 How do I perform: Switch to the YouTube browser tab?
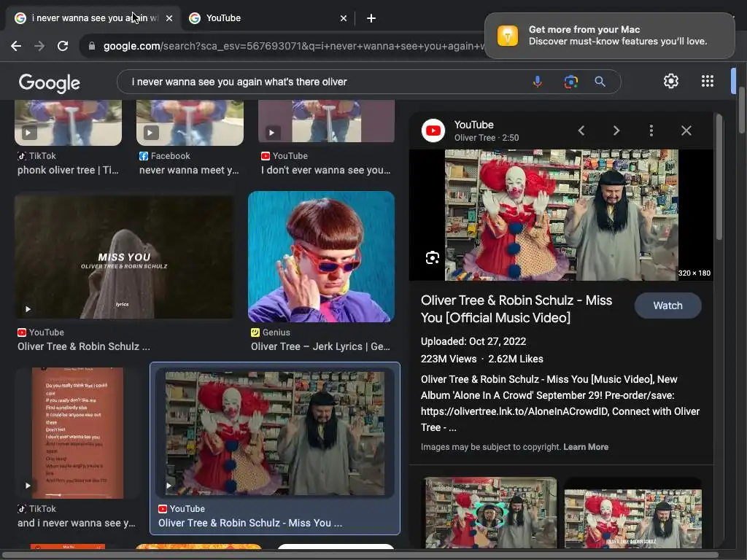click(x=268, y=18)
